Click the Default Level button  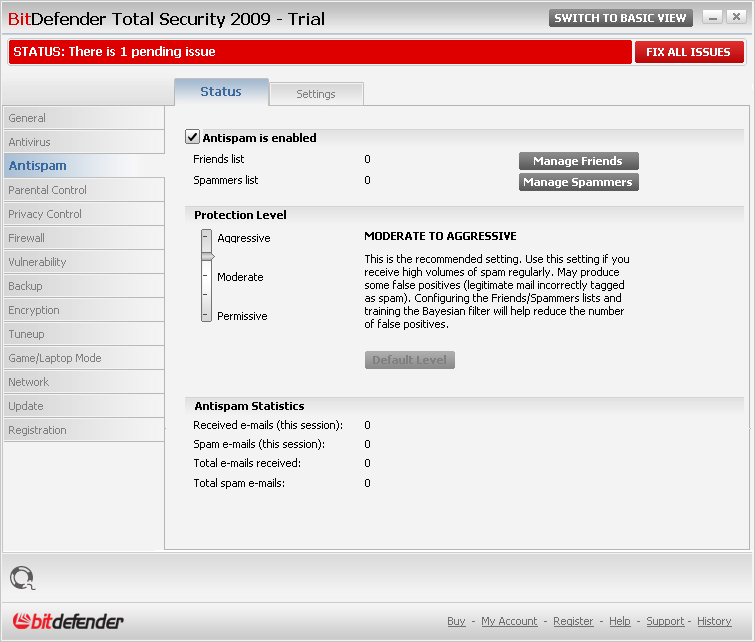point(410,360)
